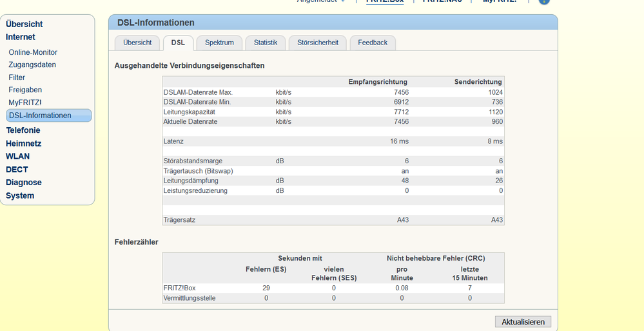This screenshot has width=644, height=331.
Task: Expand the Angemeldet dropdown in the header
Action: coord(321,1)
